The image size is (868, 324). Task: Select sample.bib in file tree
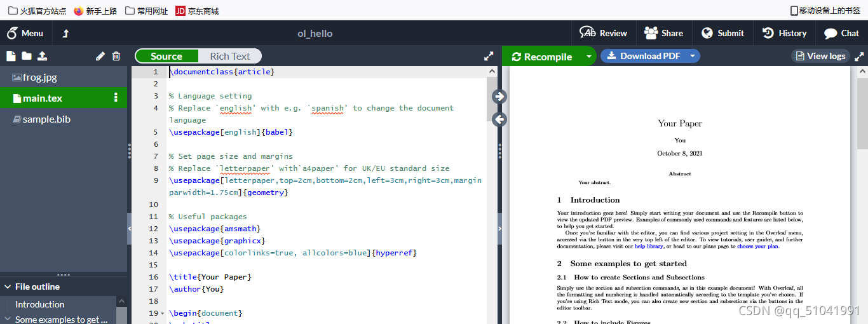point(64,119)
